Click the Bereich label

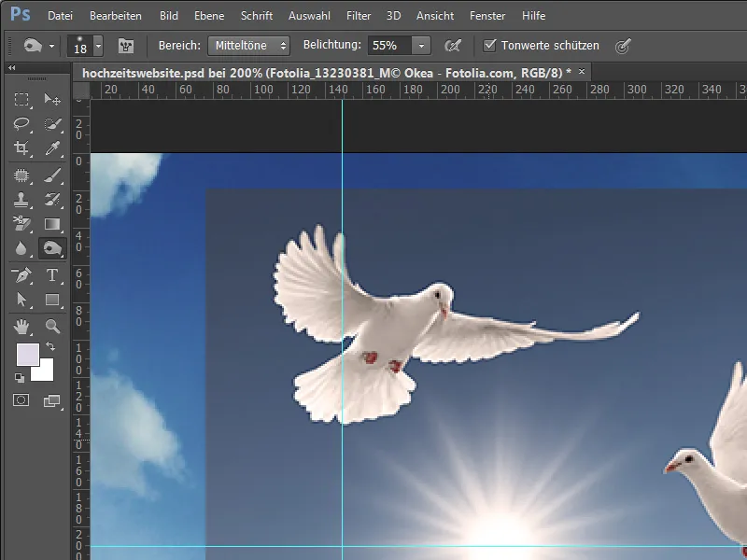coord(179,46)
